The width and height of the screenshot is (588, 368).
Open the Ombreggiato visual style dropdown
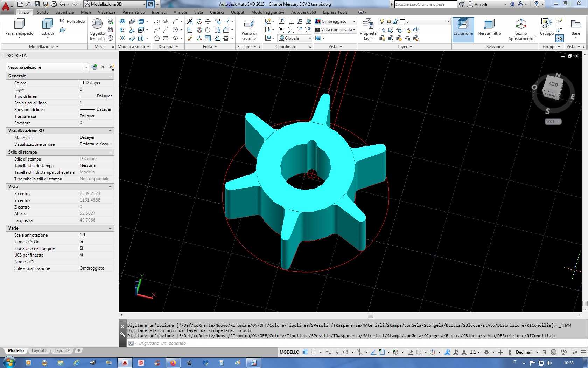[x=335, y=21]
